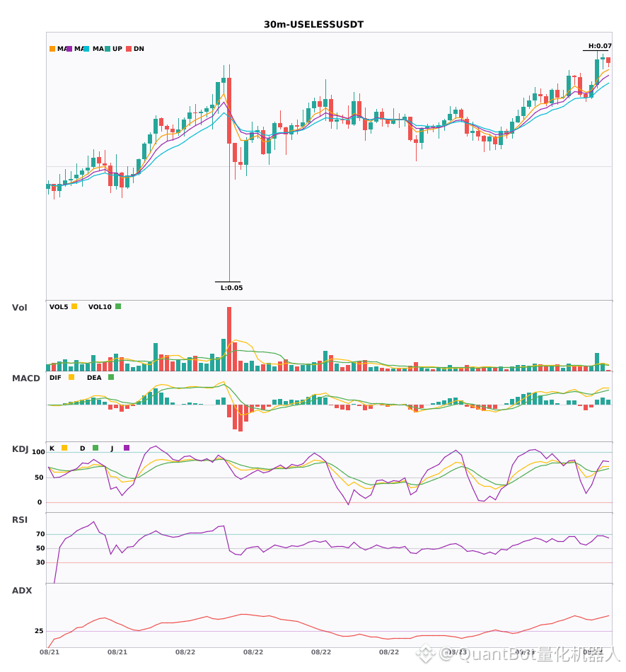Click the VOL5 legend text
Screen dimensions: 626x672
[59, 307]
